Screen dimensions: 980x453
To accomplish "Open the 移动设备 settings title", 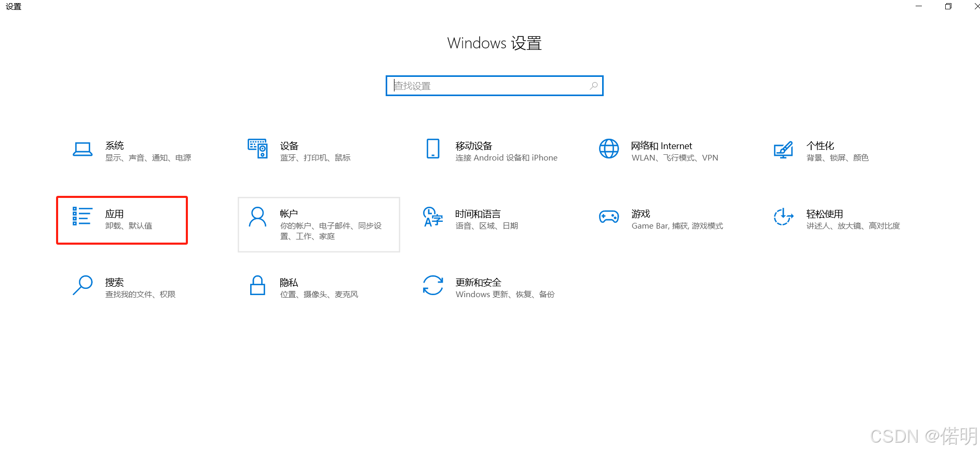I will 474,145.
